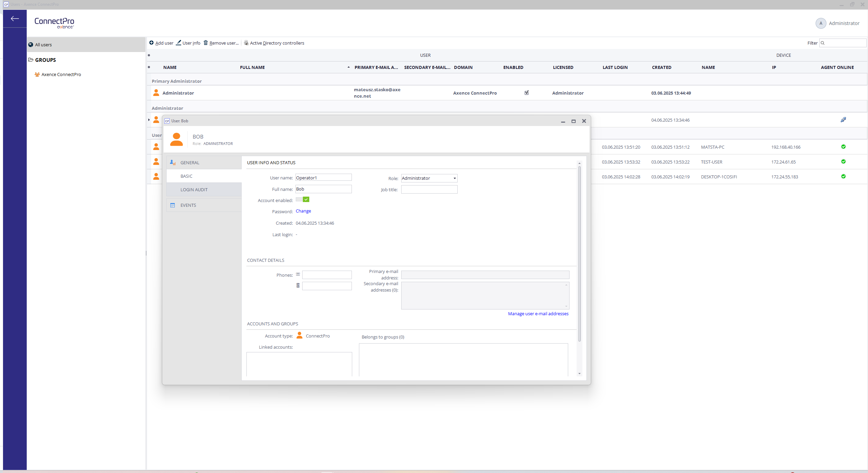Open the GENERAL tab
Screen dimensions: 868x473
click(204, 163)
